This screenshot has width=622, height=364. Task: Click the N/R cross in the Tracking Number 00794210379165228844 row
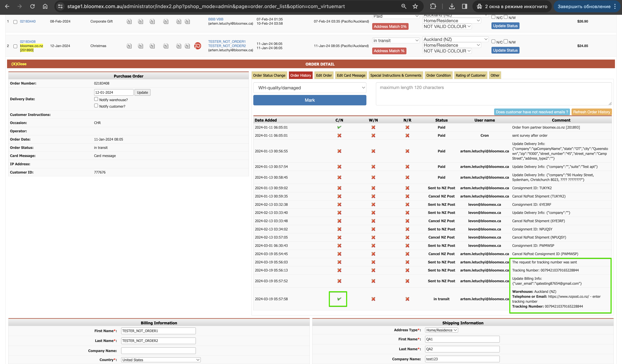[407, 270]
